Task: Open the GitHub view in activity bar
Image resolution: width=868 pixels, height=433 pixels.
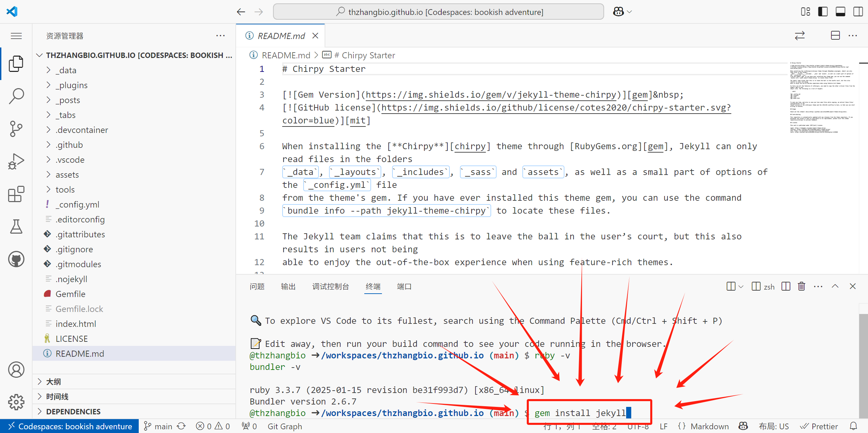Action: point(16,259)
